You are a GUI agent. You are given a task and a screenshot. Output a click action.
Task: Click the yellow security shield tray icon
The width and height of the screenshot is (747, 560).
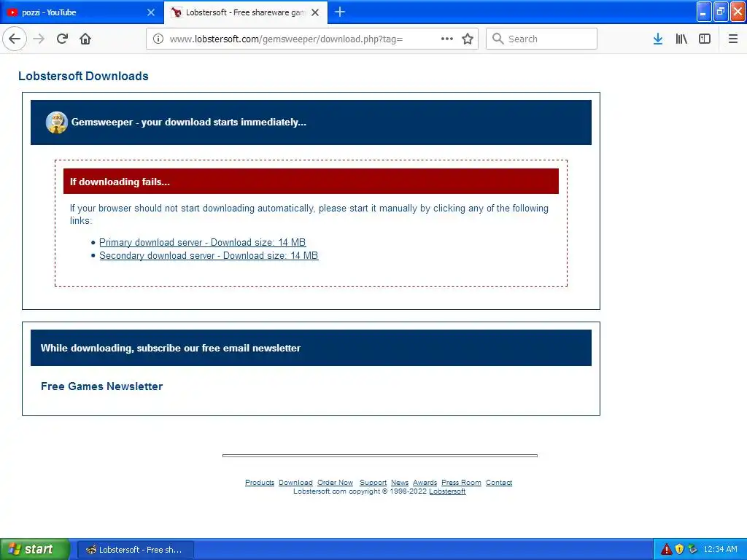click(679, 550)
